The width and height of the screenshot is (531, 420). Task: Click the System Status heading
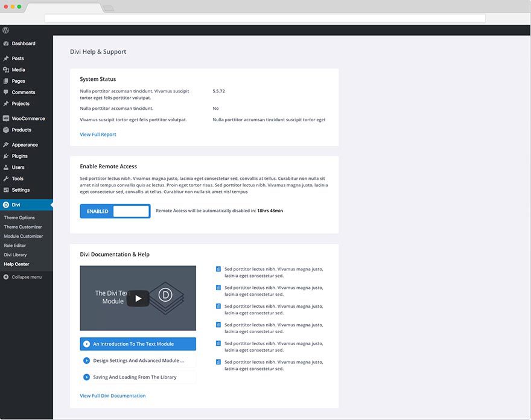[98, 79]
